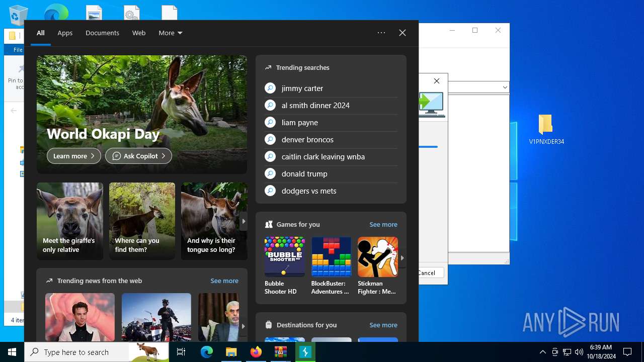Image resolution: width=644 pixels, height=362 pixels.
Task: Close the Windows search panel
Action: pyautogui.click(x=403, y=33)
